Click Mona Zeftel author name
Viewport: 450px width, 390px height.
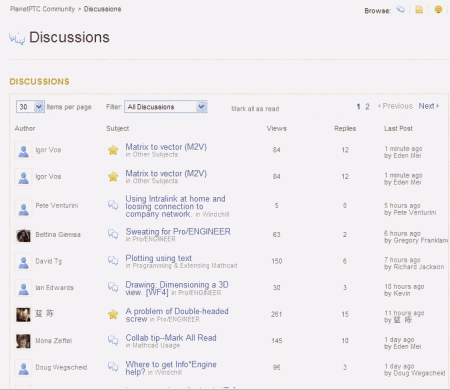(x=54, y=341)
